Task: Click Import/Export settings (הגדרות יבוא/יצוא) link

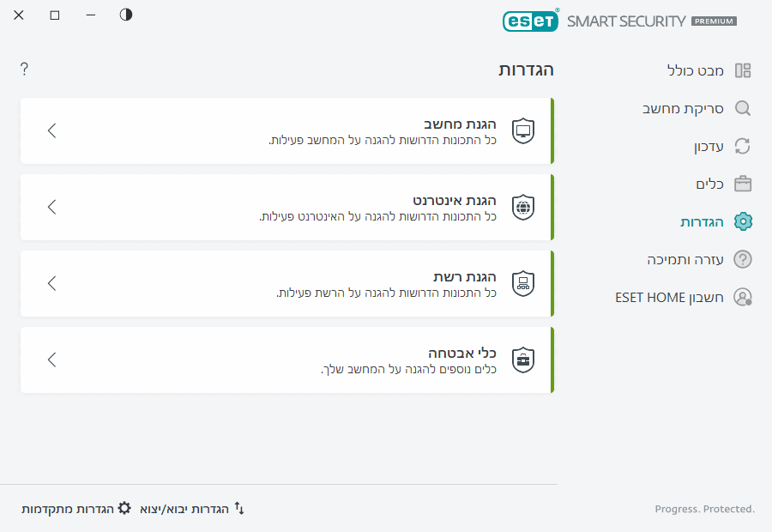Action: (193, 509)
